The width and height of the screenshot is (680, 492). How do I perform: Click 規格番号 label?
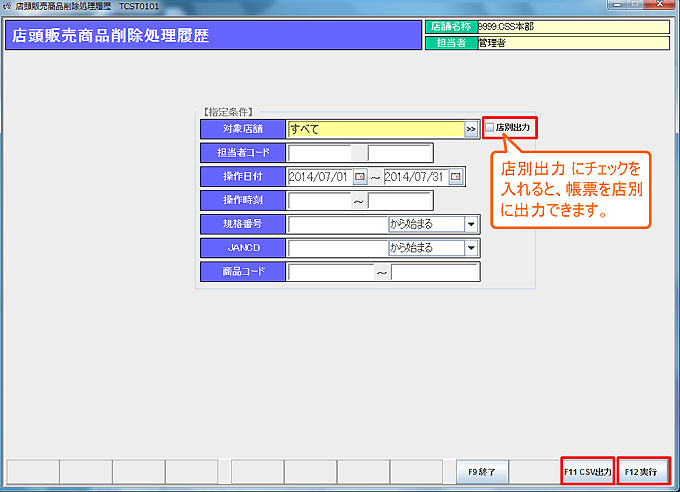pos(243,224)
